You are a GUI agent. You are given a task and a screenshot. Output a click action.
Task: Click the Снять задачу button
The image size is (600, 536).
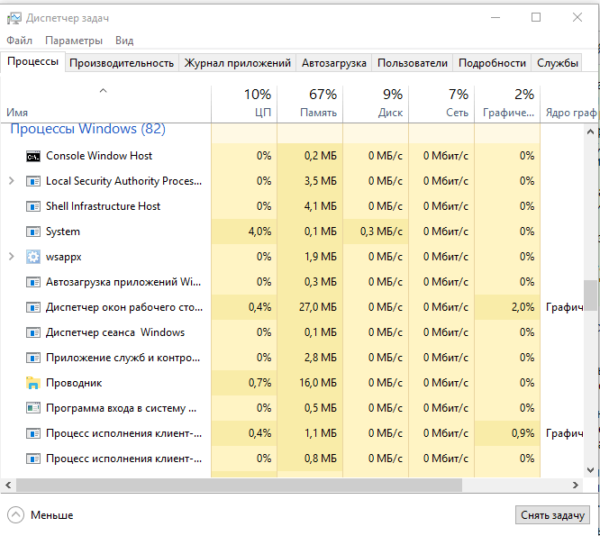pyautogui.click(x=553, y=515)
